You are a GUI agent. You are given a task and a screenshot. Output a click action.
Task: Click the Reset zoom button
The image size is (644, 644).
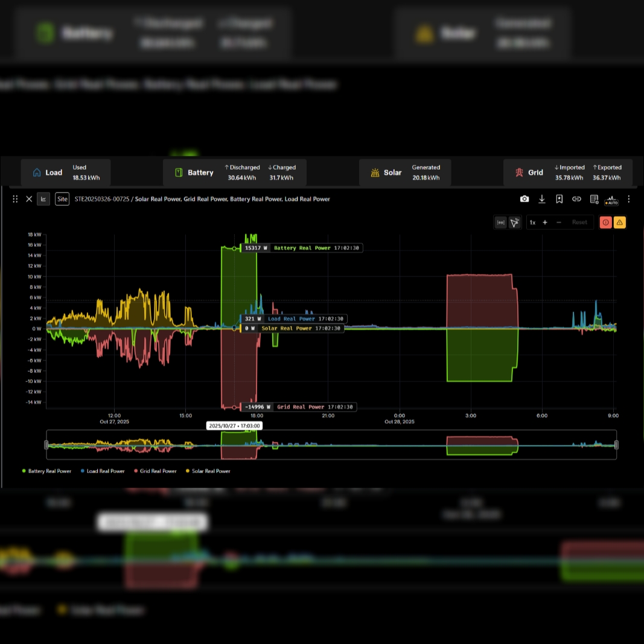click(579, 223)
